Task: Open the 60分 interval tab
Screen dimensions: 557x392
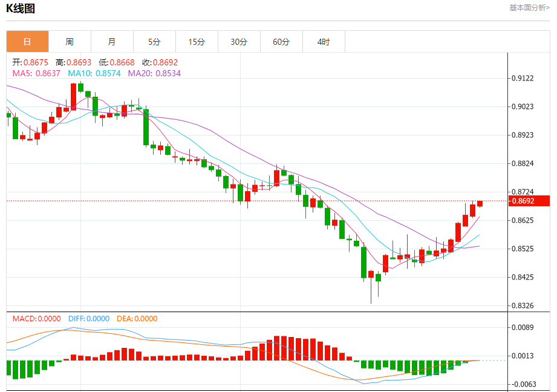Action: (281, 42)
